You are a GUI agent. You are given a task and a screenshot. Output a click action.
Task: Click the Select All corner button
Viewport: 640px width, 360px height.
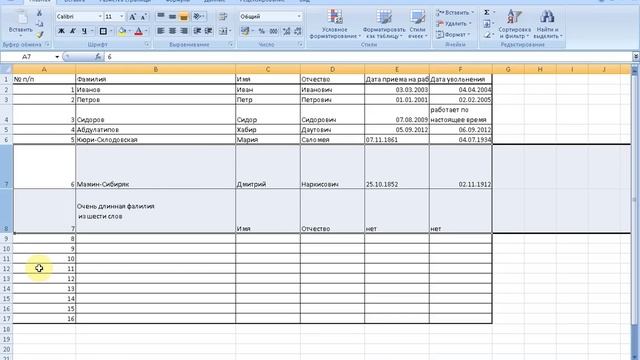[6, 69]
